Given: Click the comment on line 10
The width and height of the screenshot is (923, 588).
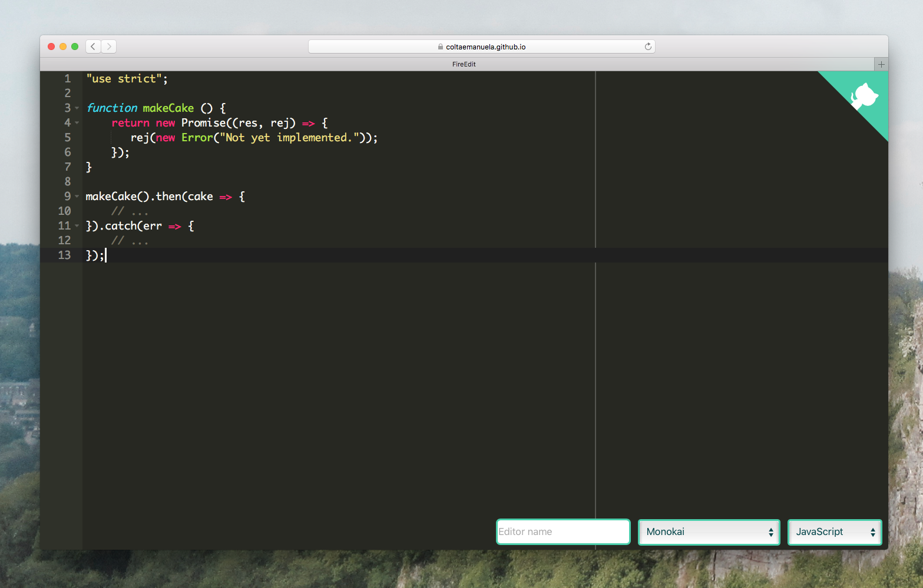Looking at the screenshot, I should pyautogui.click(x=130, y=211).
